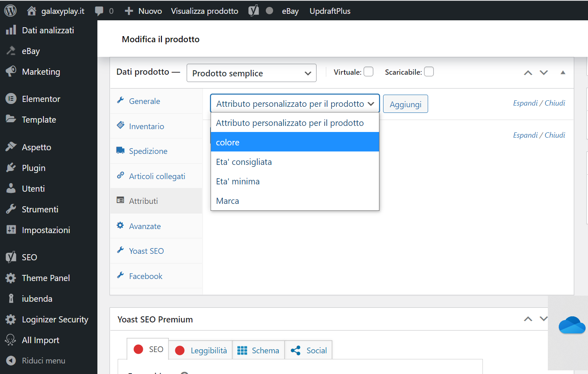Click the galaxyplay.it home icon
Image resolution: width=588 pixels, height=374 pixels.
pos(32,11)
